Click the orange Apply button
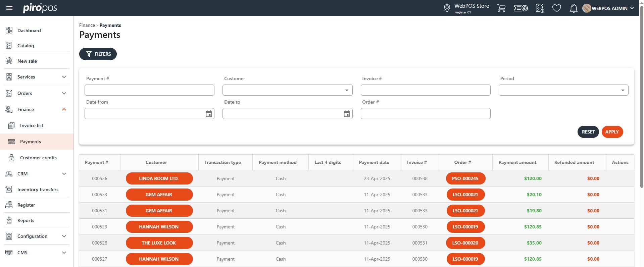Viewport: 644px width, 267px height. (x=612, y=132)
